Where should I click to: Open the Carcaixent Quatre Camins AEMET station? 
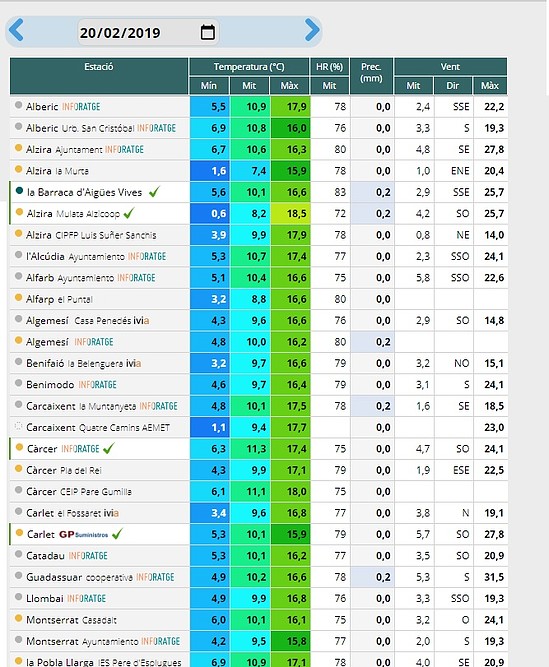coord(98,427)
